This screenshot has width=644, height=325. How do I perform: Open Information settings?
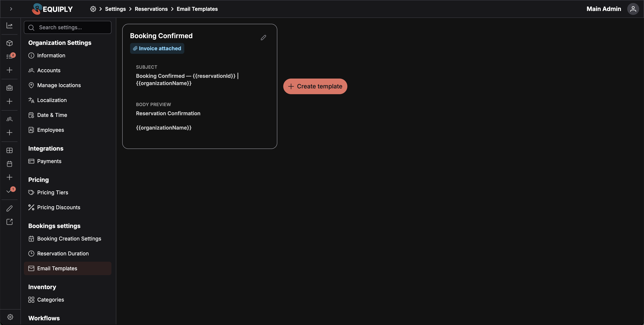pyautogui.click(x=67, y=55)
